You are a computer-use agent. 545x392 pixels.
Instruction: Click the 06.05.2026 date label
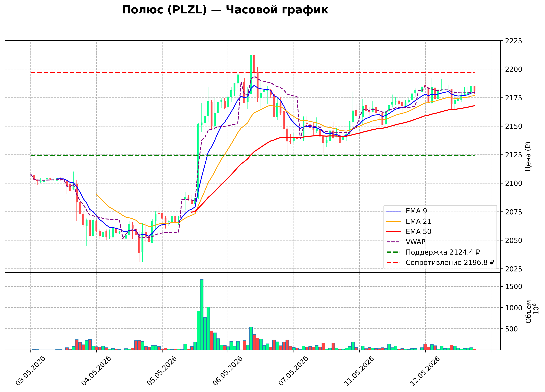228,371
